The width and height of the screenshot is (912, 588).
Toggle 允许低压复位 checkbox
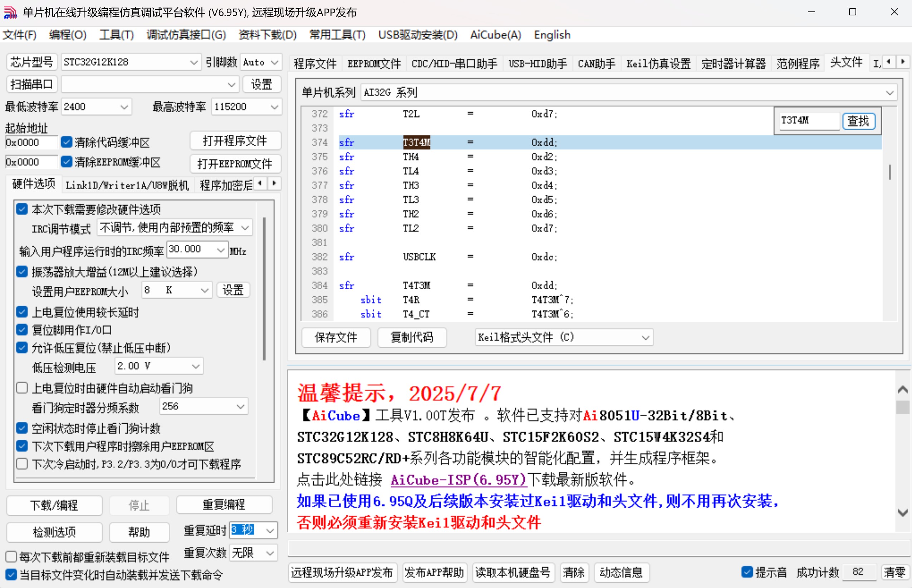(x=22, y=348)
